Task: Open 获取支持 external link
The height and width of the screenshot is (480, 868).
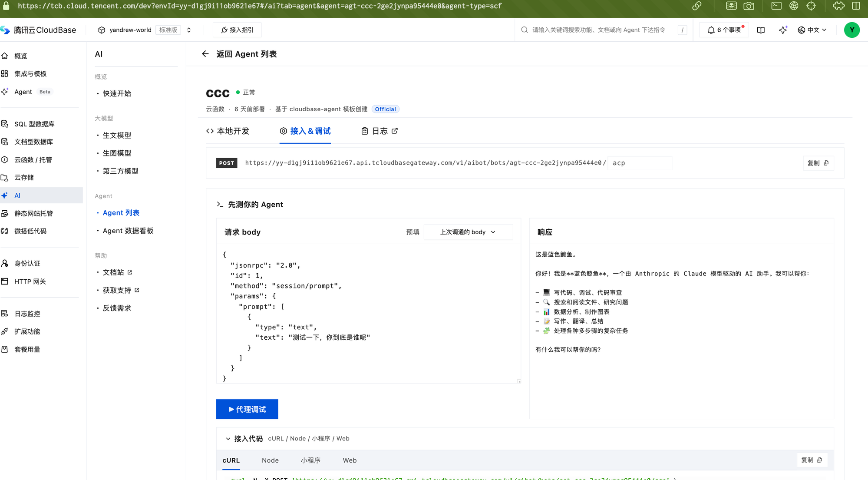Action: (121, 290)
